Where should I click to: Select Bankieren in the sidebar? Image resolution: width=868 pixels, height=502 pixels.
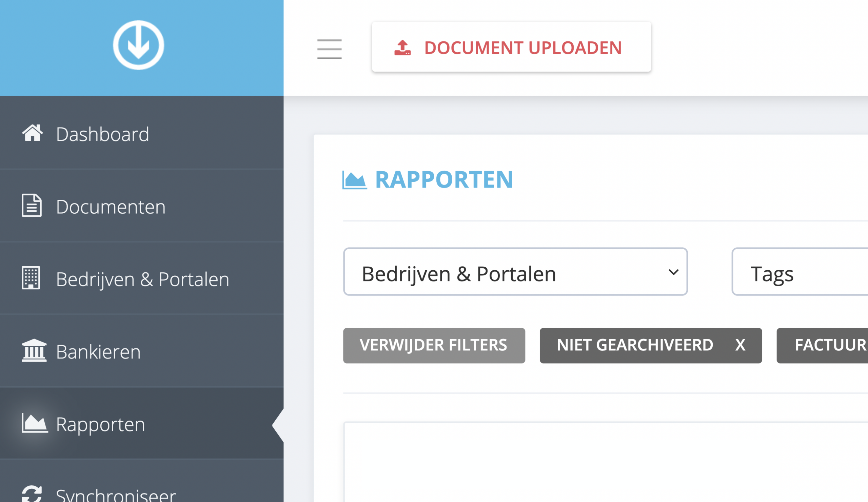(x=142, y=351)
